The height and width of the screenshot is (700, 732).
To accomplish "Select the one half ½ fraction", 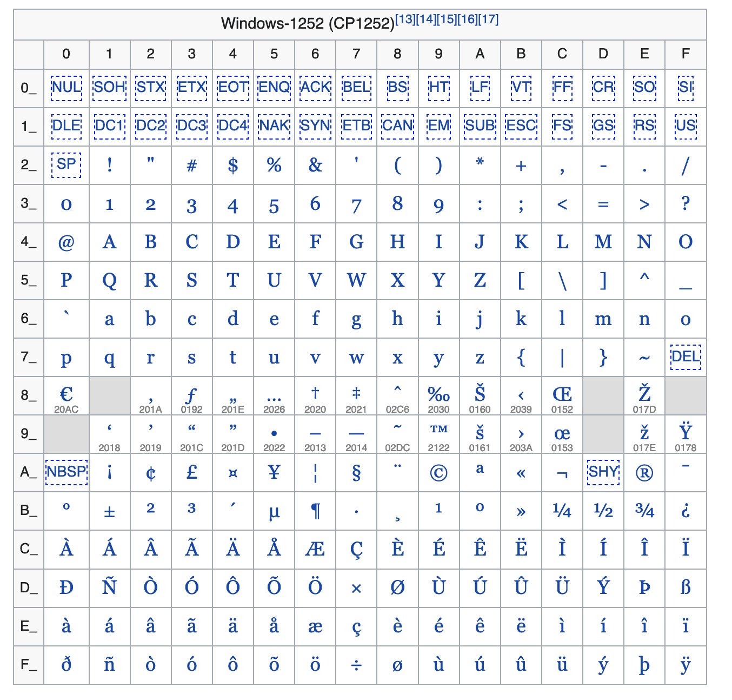I will [603, 511].
